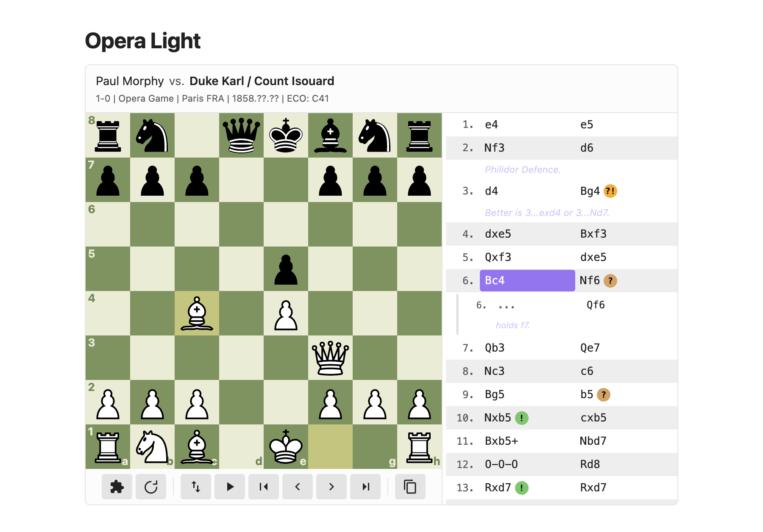Click the green ! badge on Nxb5
763x532 pixels.
point(522,418)
